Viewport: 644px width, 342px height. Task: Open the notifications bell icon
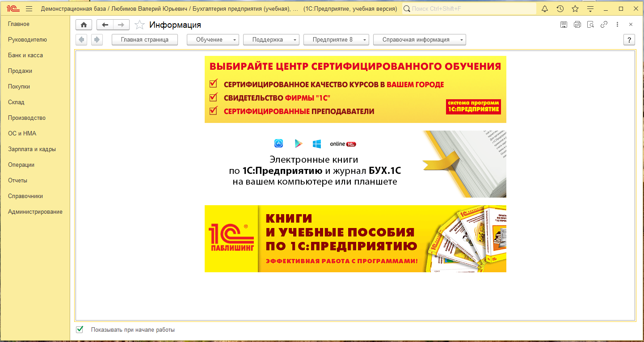[x=545, y=9]
